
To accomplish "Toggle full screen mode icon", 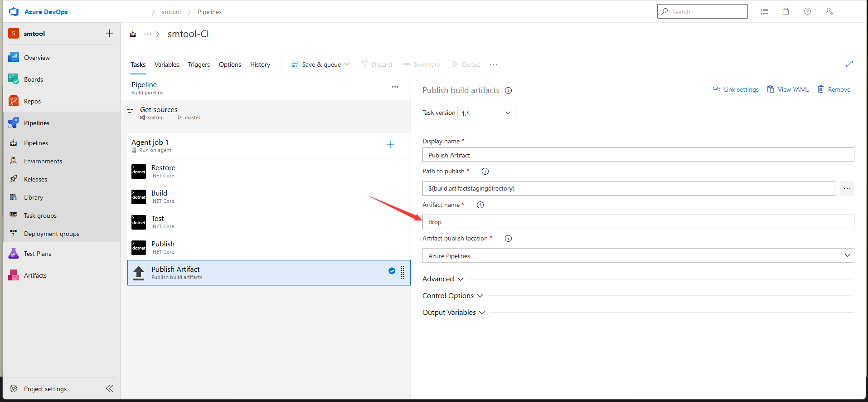I will click(849, 64).
